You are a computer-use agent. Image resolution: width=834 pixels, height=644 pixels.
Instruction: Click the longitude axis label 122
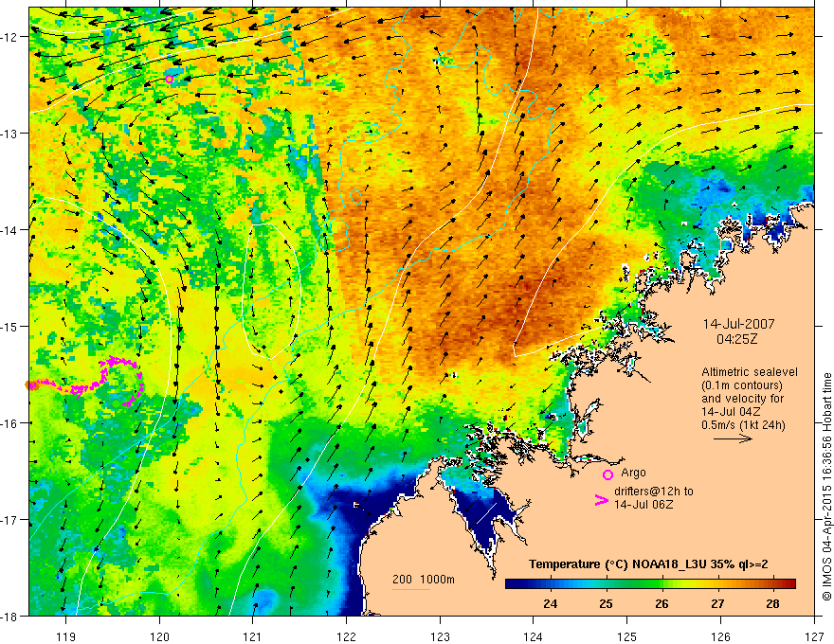346,636
